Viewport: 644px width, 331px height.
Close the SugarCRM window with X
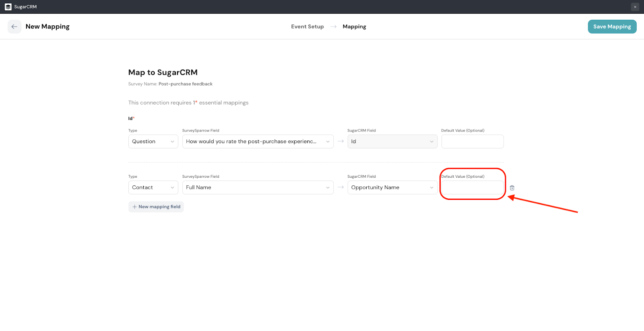(x=635, y=7)
